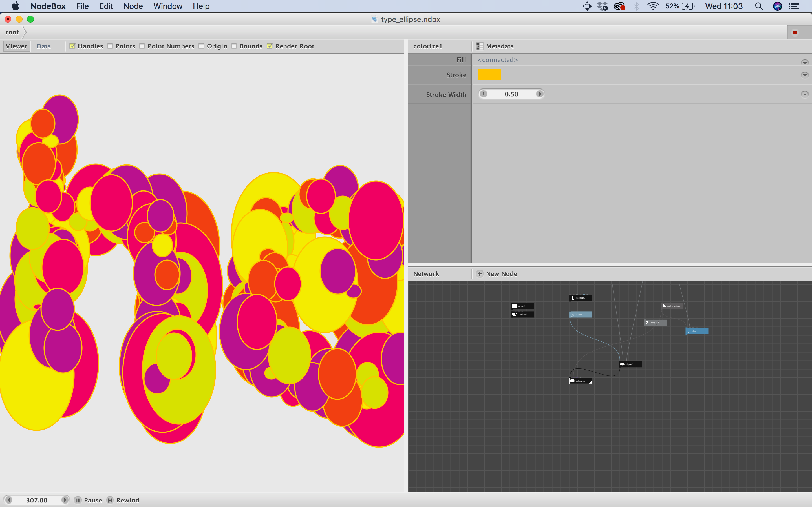812x507 pixels.
Task: Select the make_strings1 node
Action: click(672, 306)
